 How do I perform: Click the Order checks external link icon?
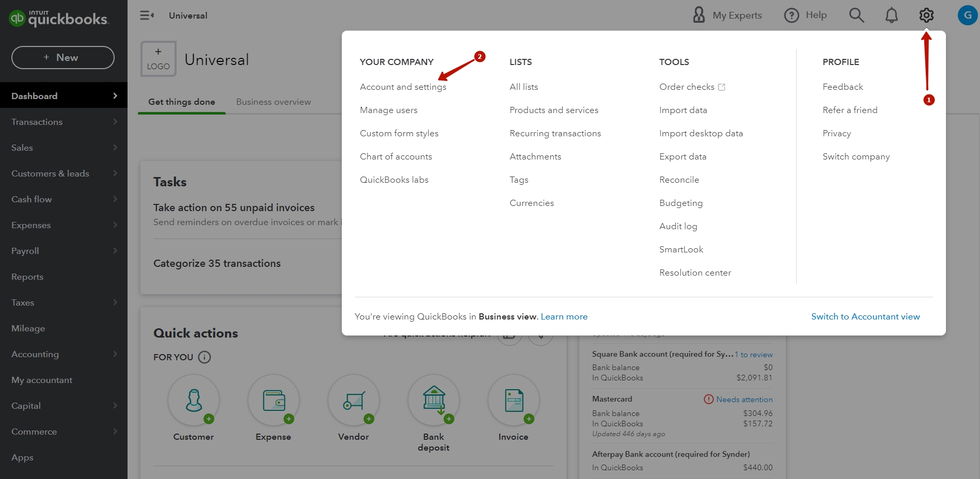(722, 87)
